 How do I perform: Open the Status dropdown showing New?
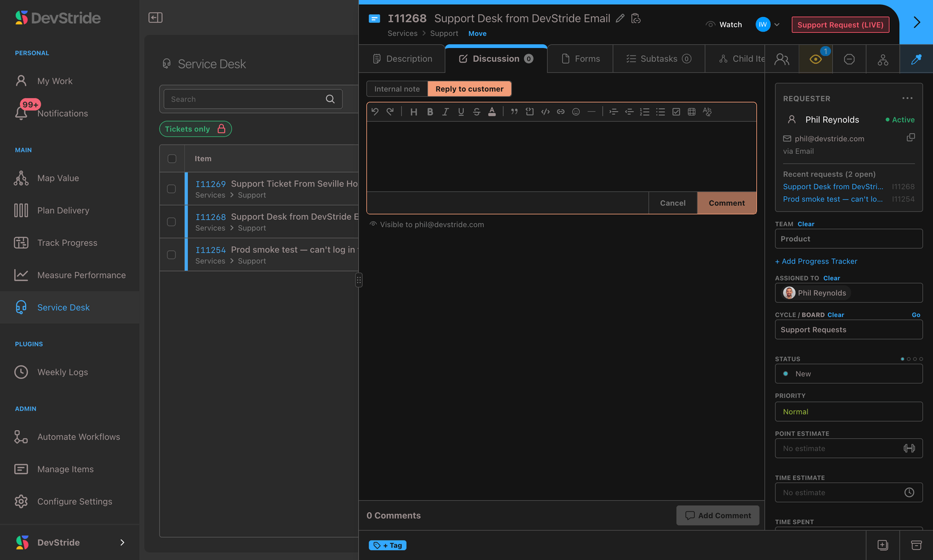point(849,374)
